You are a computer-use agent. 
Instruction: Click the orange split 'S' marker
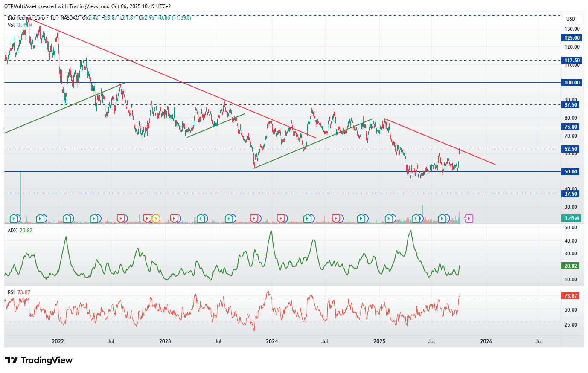click(x=156, y=219)
